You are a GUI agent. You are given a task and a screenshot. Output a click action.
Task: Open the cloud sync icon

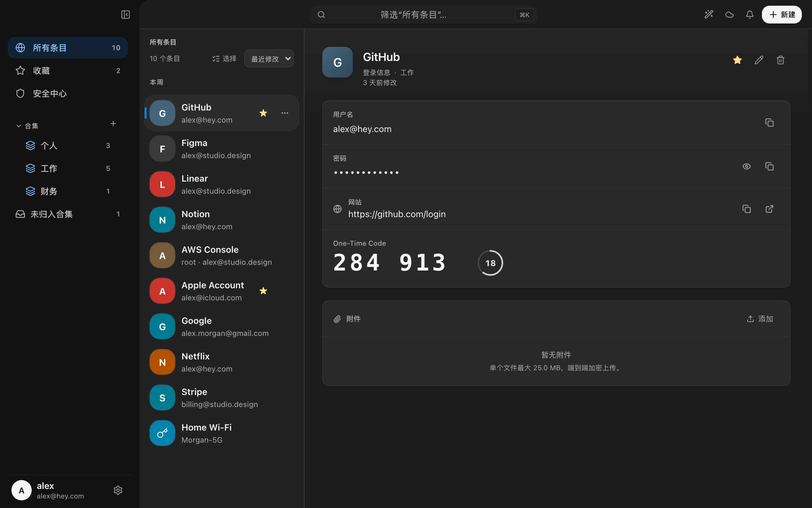(x=729, y=15)
